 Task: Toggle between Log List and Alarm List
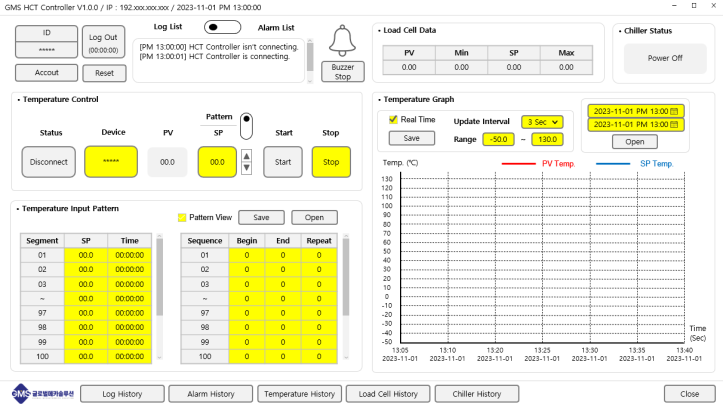pos(224,27)
